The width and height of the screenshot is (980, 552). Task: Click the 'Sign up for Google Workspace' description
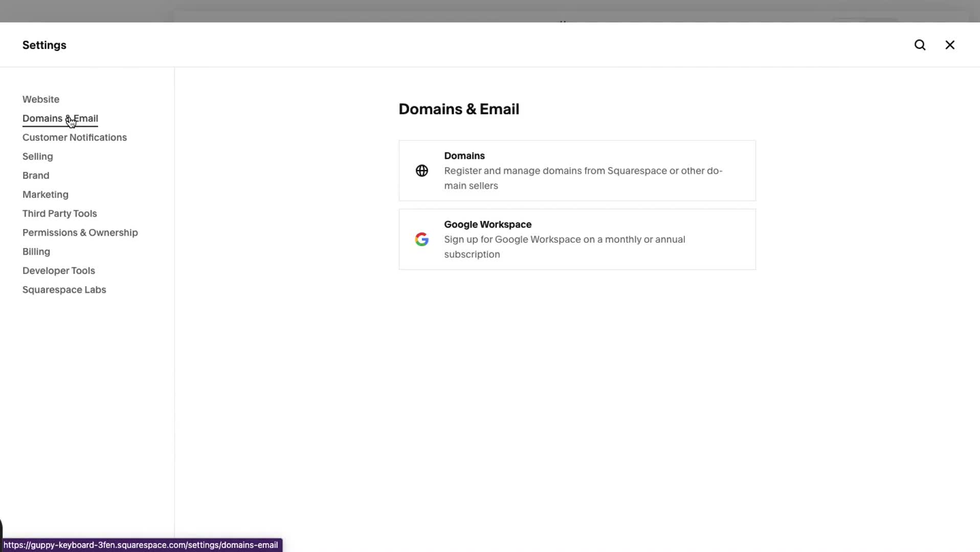click(x=565, y=247)
